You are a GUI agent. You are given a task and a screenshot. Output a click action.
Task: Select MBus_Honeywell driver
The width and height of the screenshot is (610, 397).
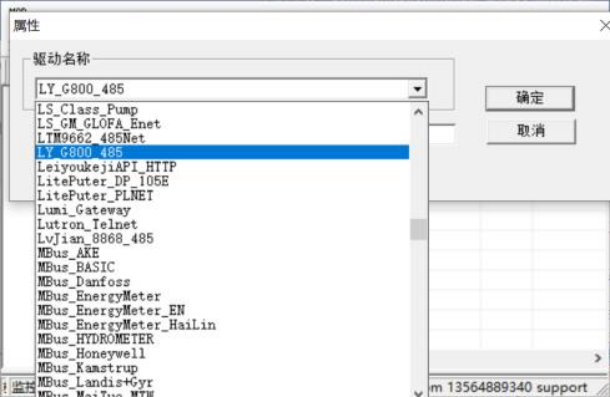click(x=223, y=353)
